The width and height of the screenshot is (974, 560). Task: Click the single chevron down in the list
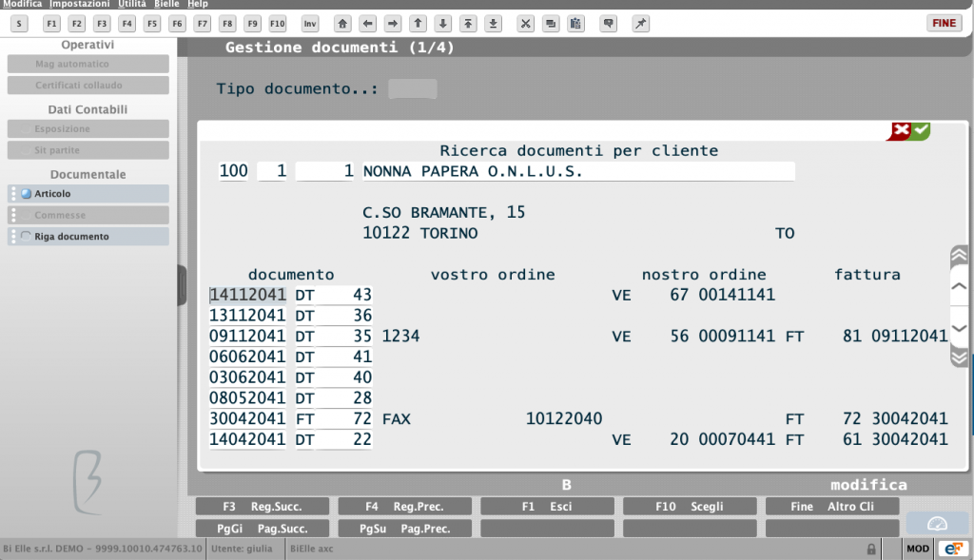point(959,328)
